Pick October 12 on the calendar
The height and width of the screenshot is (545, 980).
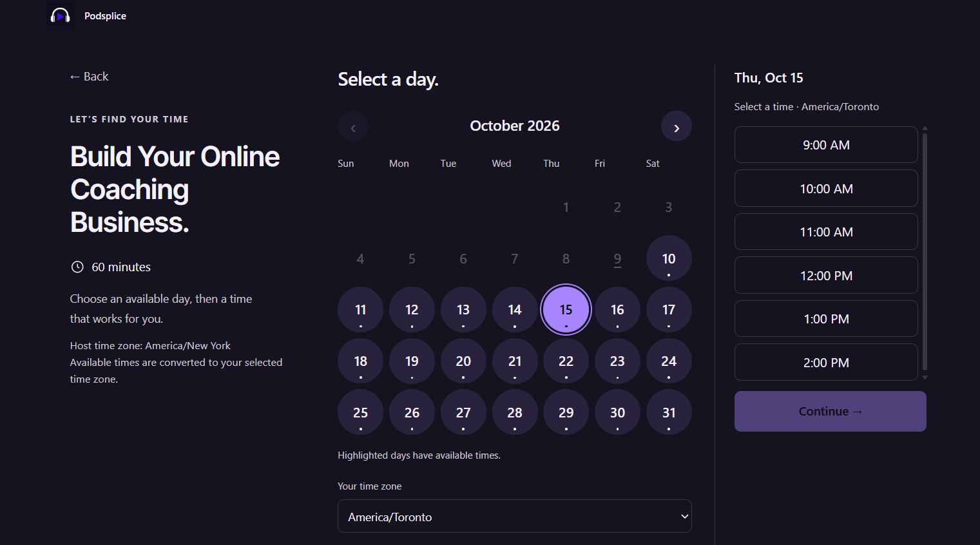tap(412, 310)
